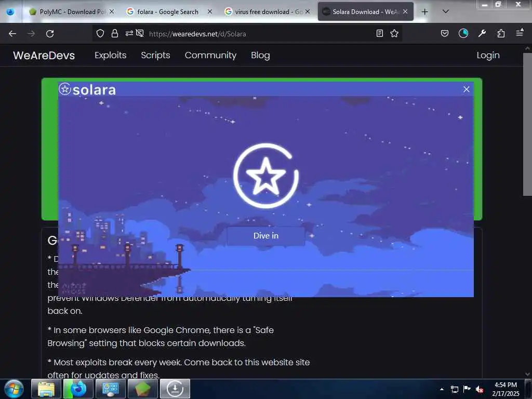Click the Firefox taskbar icon
The width and height of the screenshot is (532, 399).
(78, 389)
